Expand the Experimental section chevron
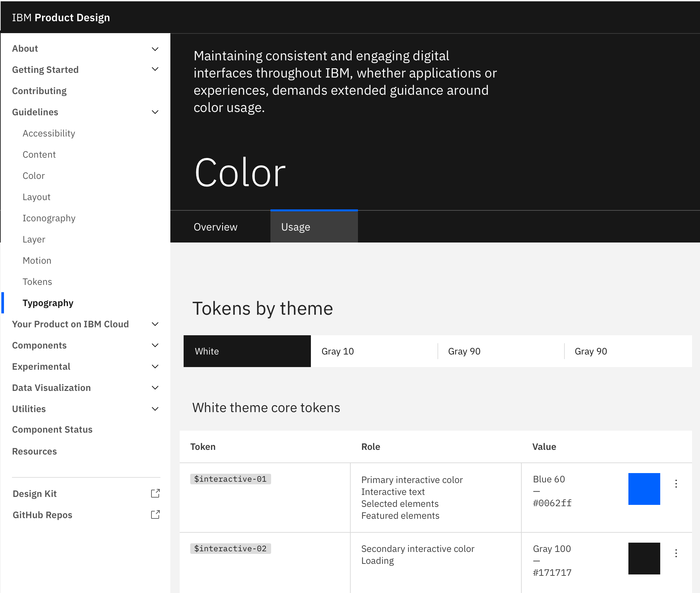This screenshot has height=593, width=700. (x=155, y=366)
